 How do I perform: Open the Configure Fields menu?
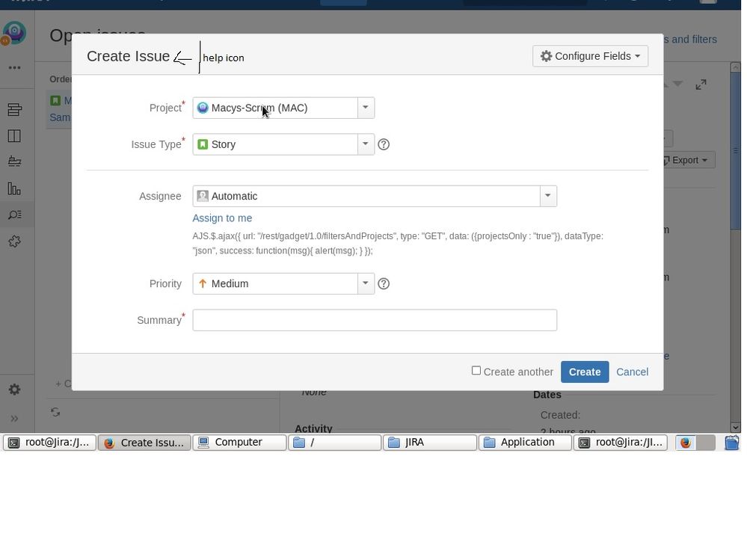[x=590, y=55]
